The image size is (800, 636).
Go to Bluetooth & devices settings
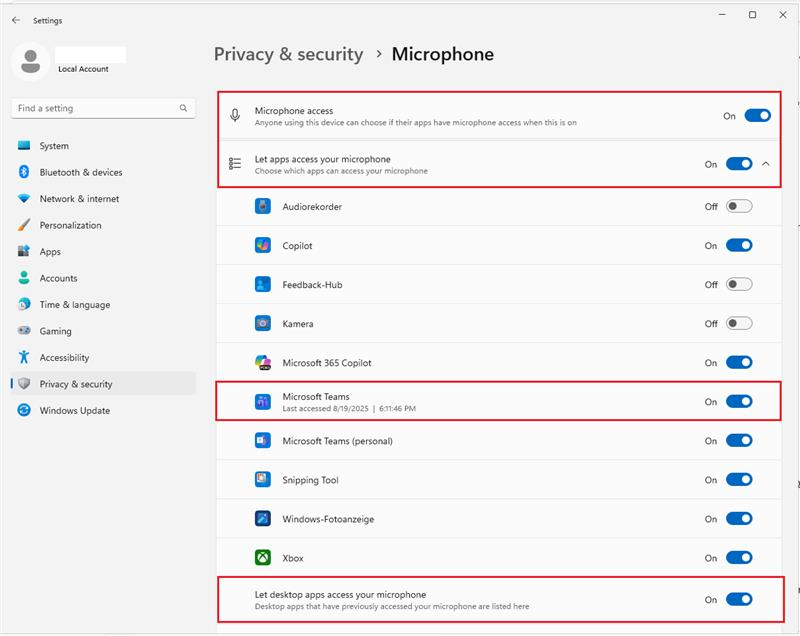(103, 172)
